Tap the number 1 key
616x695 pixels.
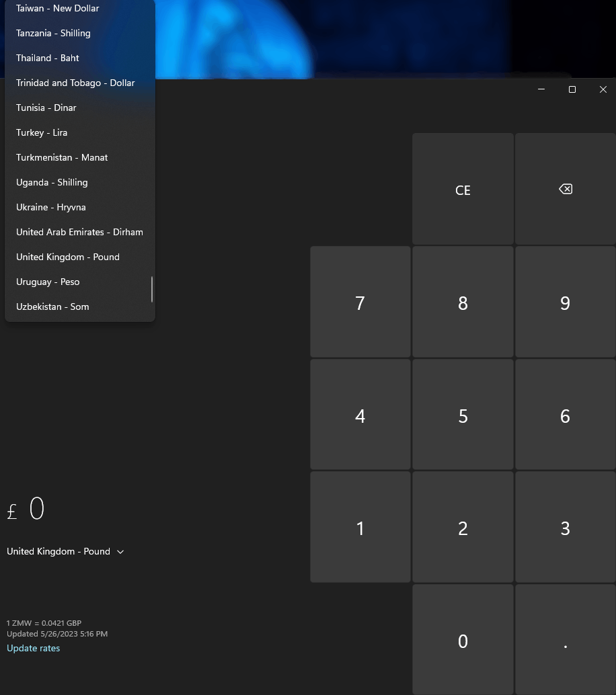pyautogui.click(x=360, y=528)
